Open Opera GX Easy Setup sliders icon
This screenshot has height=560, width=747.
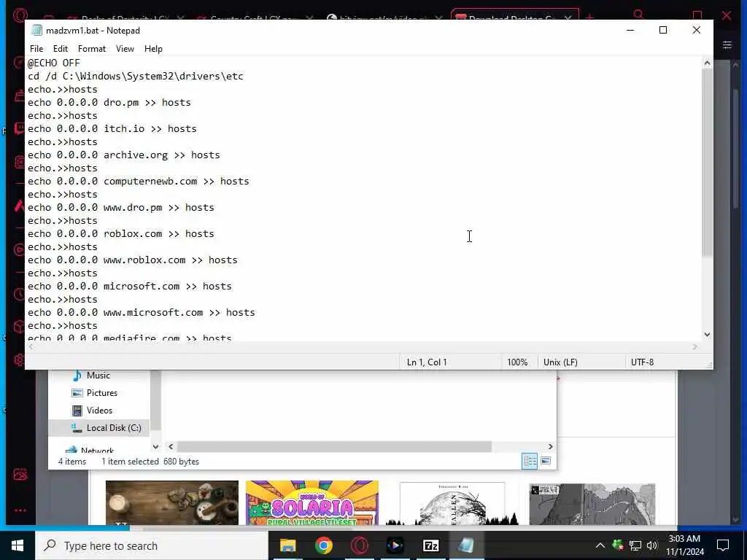point(727,45)
